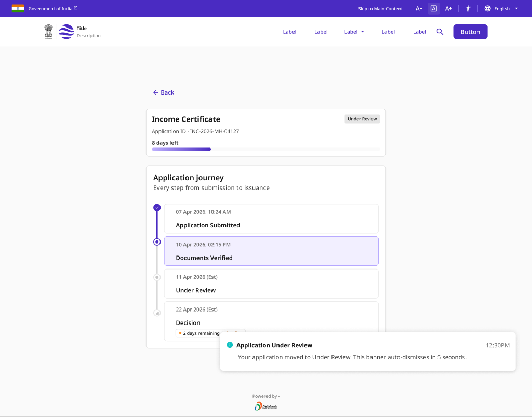The width and height of the screenshot is (532, 417).
Task: Click the striped globe site logo
Action: (x=66, y=32)
